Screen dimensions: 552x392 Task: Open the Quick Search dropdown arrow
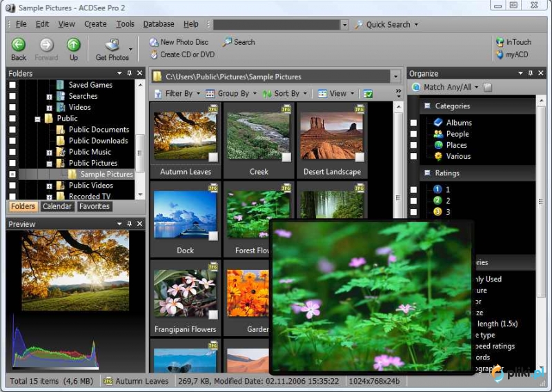[x=416, y=25]
